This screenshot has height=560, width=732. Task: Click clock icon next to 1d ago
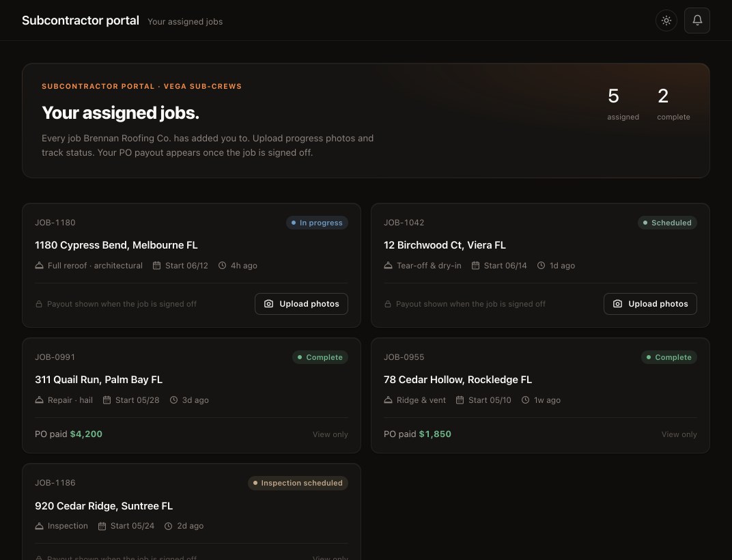(x=541, y=265)
